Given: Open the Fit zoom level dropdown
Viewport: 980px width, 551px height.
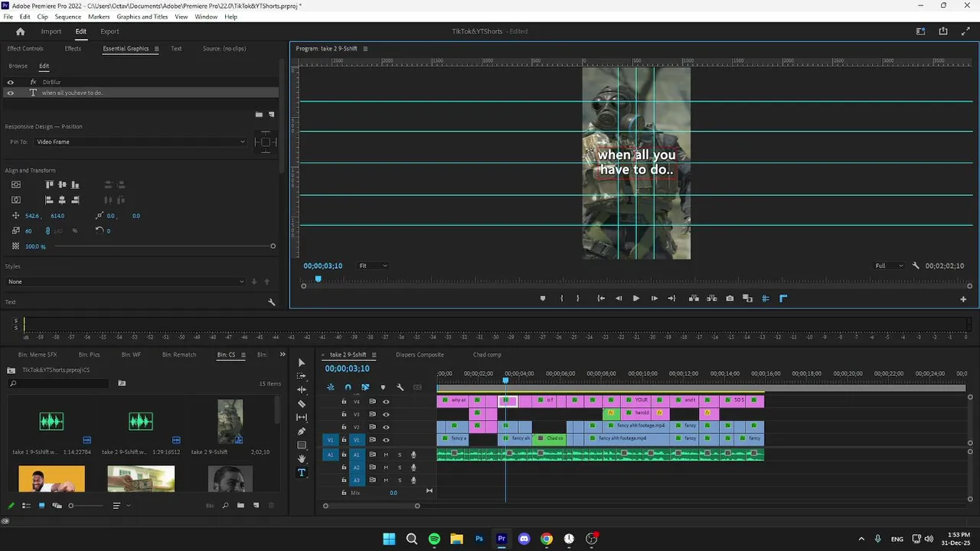Looking at the screenshot, I should (373, 266).
